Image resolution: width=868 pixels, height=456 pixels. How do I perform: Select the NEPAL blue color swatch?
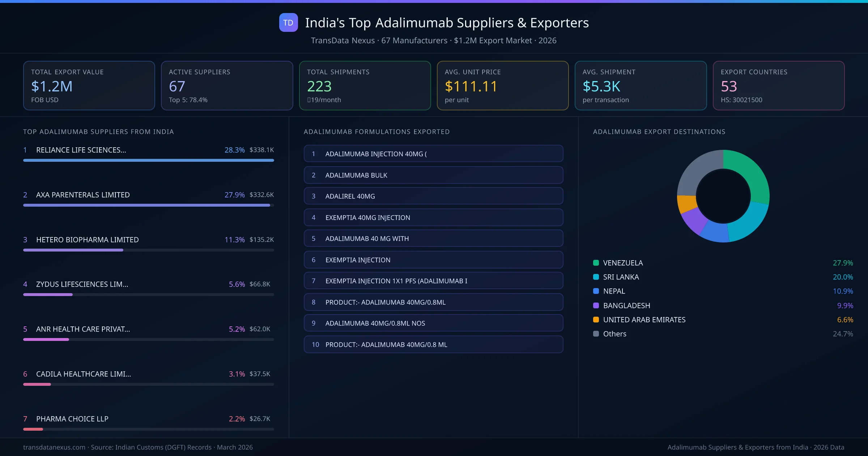coord(597,291)
